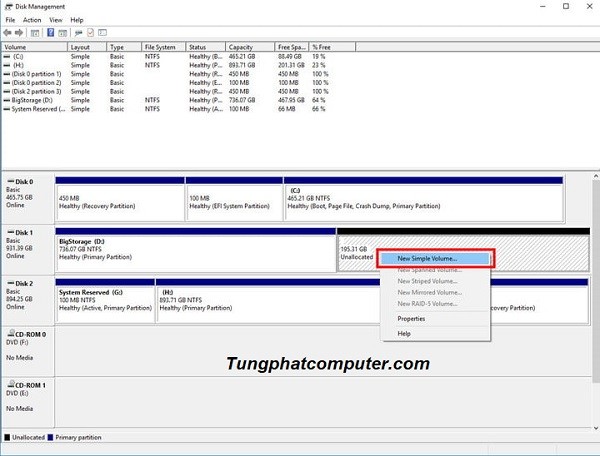Viewport: 600px width, 456px height.
Task: Open the View menu
Action: [x=55, y=20]
